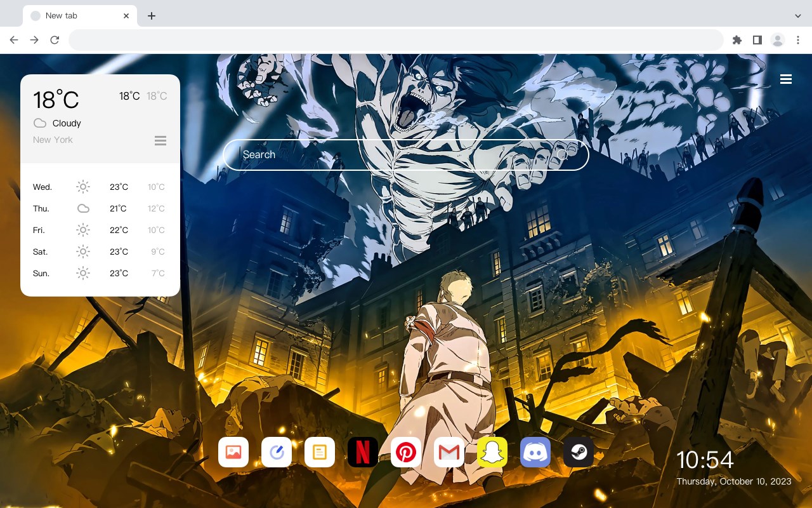Click the browser forward arrow
Screen dimensions: 812x508
pyautogui.click(x=34, y=40)
